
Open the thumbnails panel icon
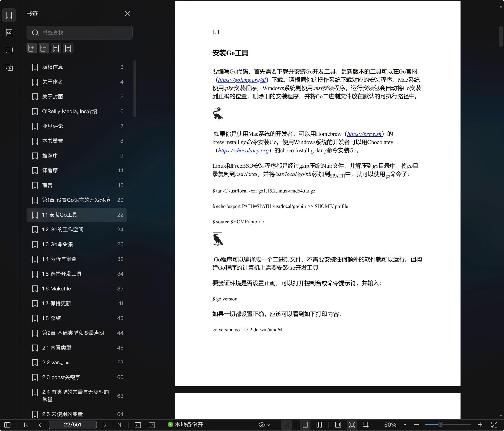(9, 33)
